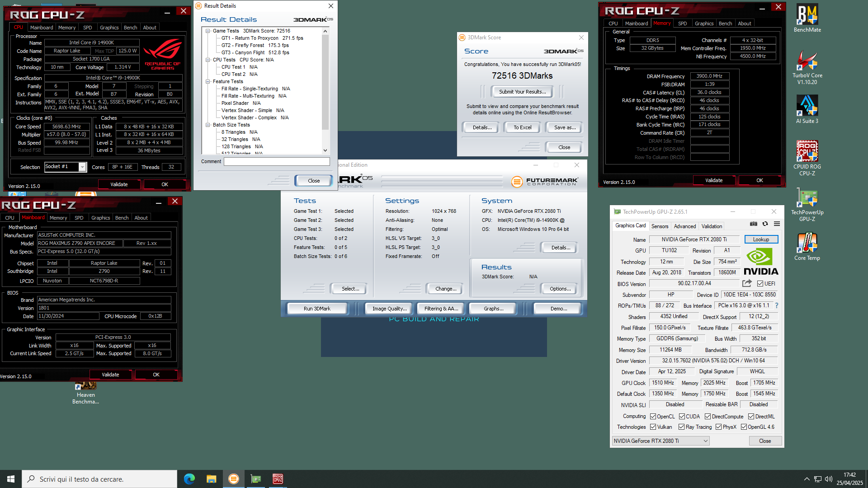Toggle Ray Tracing checkbox
Screen dimensions: 868x488
(x=681, y=427)
